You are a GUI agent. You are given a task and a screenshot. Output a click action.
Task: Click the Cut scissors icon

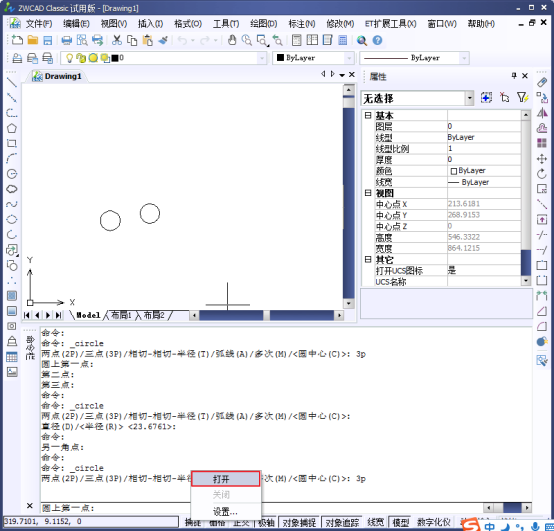(x=117, y=40)
